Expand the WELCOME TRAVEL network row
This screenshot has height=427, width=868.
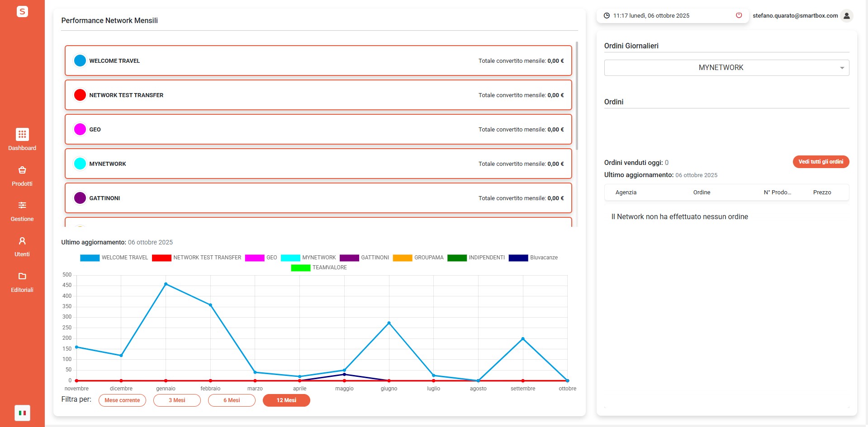318,61
